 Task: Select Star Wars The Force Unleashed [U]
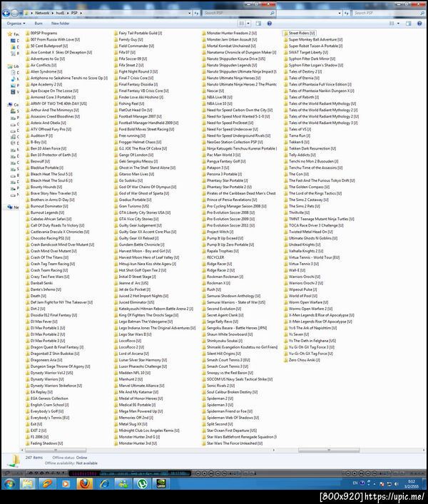point(232,443)
